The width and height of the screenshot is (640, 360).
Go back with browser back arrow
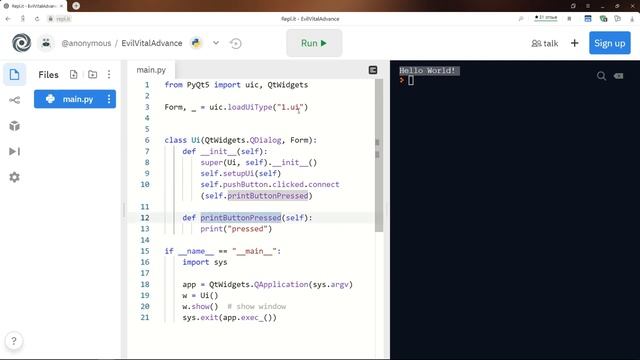(8, 19)
